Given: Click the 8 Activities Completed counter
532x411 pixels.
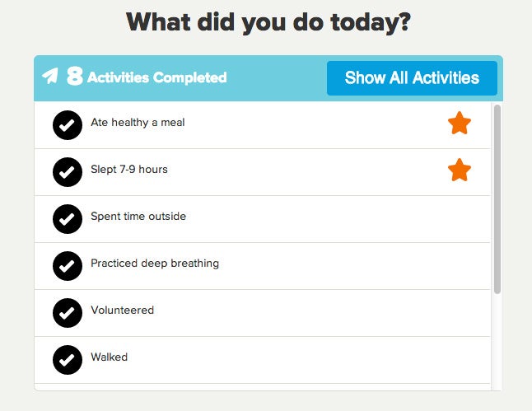Looking at the screenshot, I should [147, 77].
